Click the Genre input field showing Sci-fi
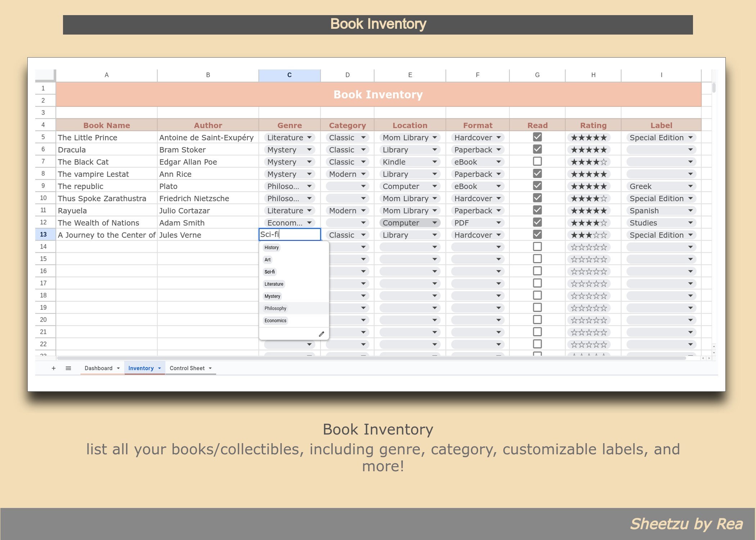This screenshot has height=540, width=756. tap(289, 234)
